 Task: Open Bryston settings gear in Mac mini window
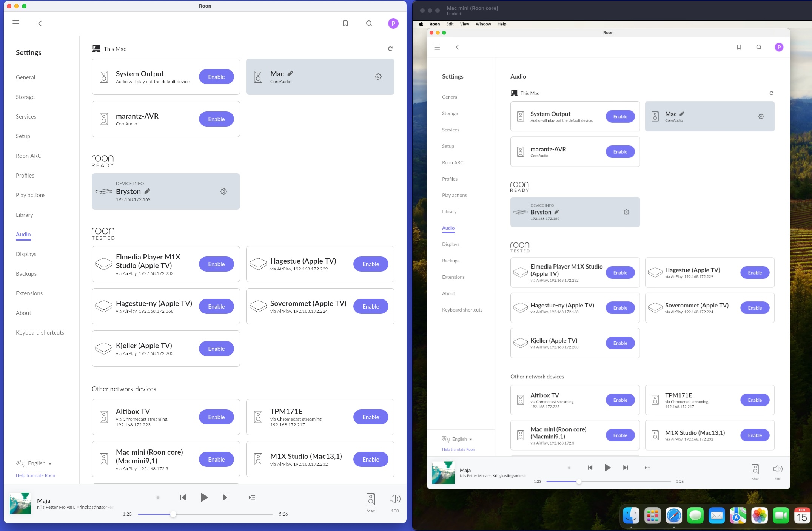[626, 212]
